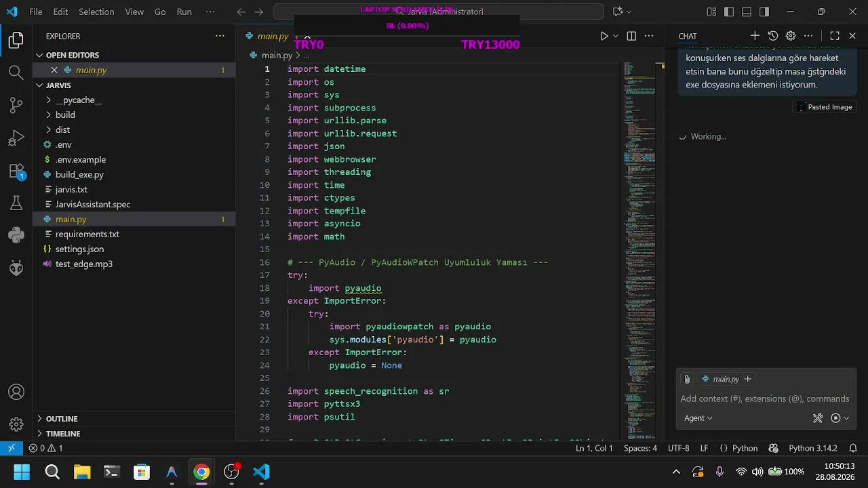Open the Testing flask view
Viewport: 868px width, 488px height.
point(16,203)
